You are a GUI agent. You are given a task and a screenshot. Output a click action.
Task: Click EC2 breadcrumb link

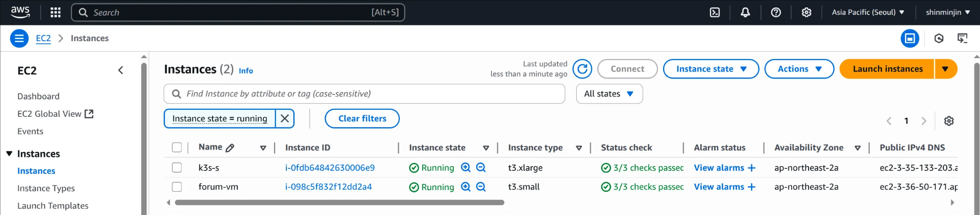(x=44, y=38)
